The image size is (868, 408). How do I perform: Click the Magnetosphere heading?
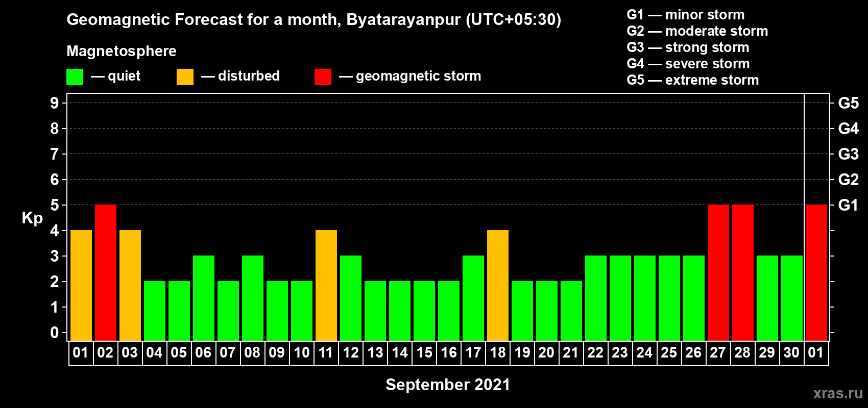pyautogui.click(x=122, y=51)
